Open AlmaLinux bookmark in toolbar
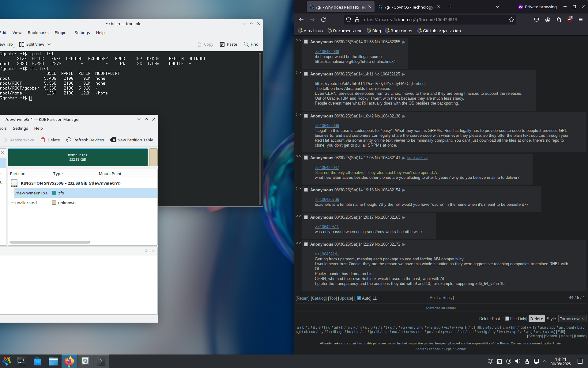588x368 pixels. (x=311, y=31)
